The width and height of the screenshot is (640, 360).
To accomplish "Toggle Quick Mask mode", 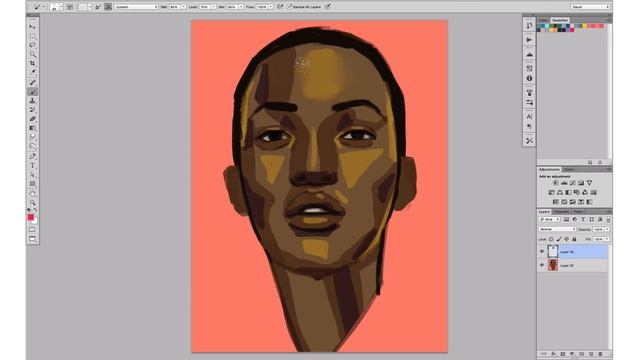I will 33,230.
